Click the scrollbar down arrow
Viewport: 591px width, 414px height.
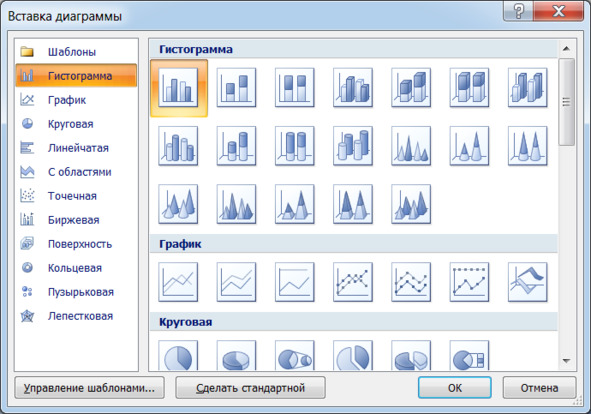click(566, 361)
